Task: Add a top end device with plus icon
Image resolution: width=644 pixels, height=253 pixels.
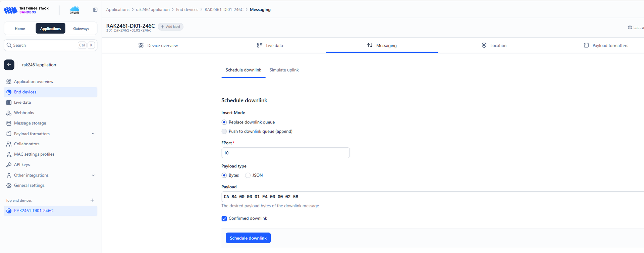Action: [x=92, y=200]
